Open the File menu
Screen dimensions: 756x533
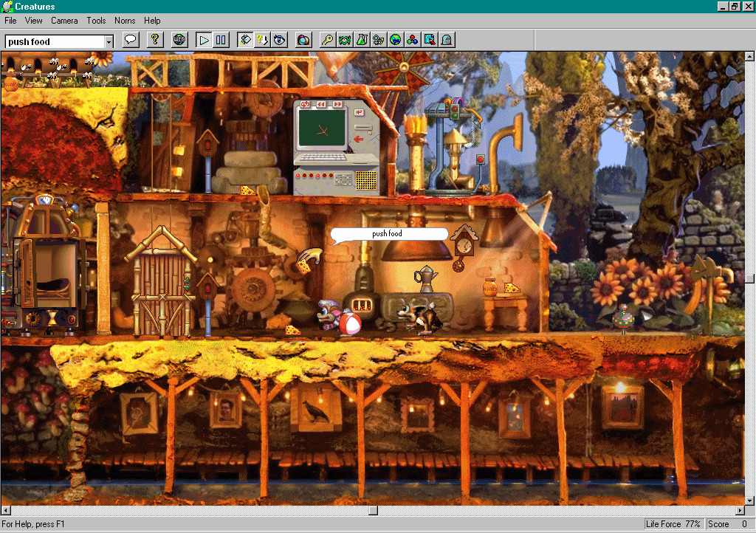click(x=10, y=21)
